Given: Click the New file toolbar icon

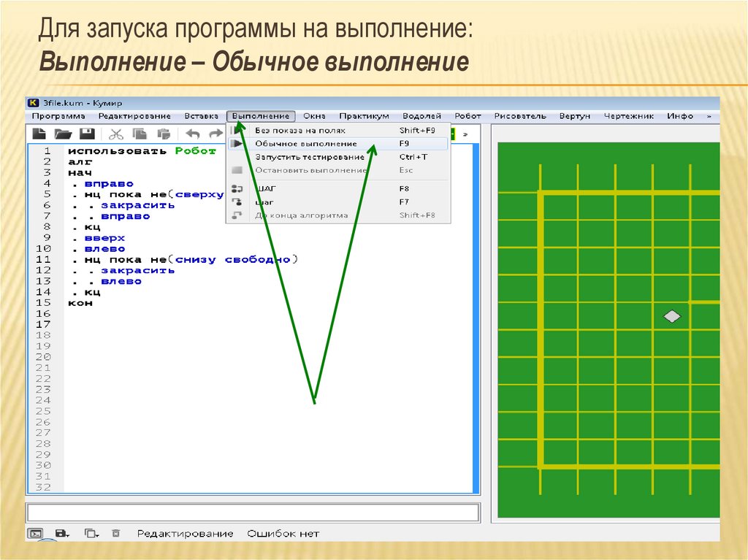Looking at the screenshot, I should pyautogui.click(x=39, y=134).
